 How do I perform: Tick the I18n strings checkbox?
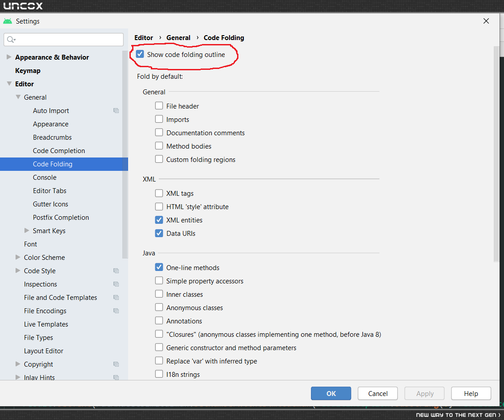[x=159, y=374]
